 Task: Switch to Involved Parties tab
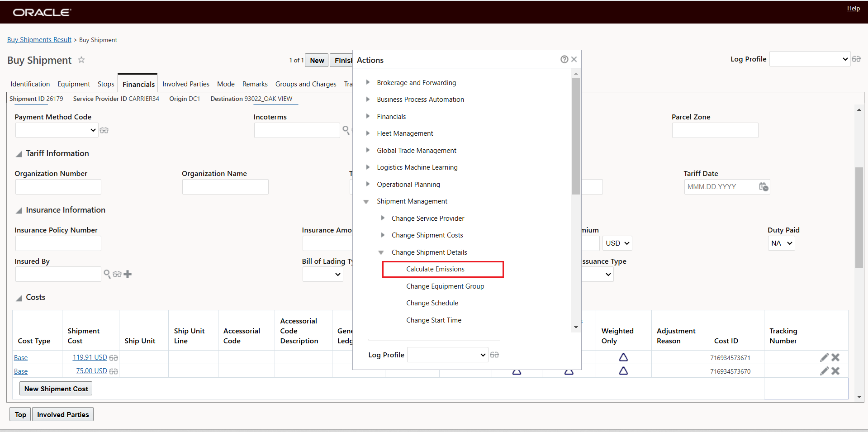(186, 84)
